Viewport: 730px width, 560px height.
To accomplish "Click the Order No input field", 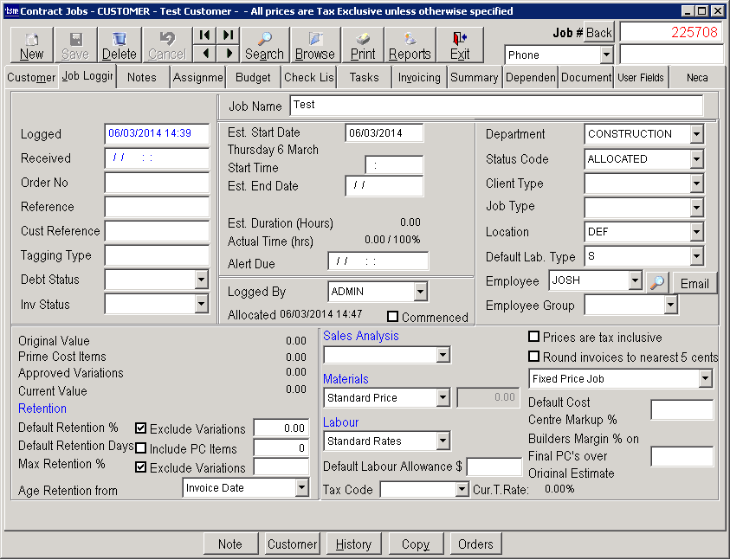I will tap(157, 183).
